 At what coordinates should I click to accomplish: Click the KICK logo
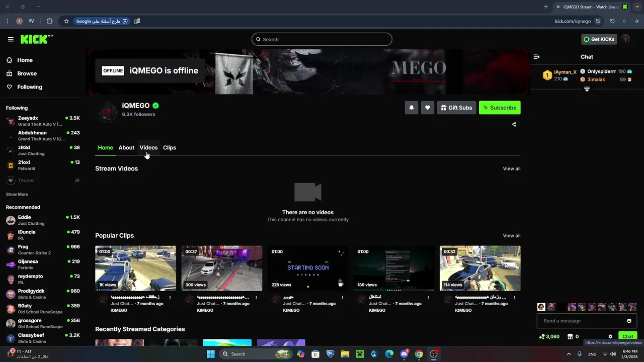(36, 39)
